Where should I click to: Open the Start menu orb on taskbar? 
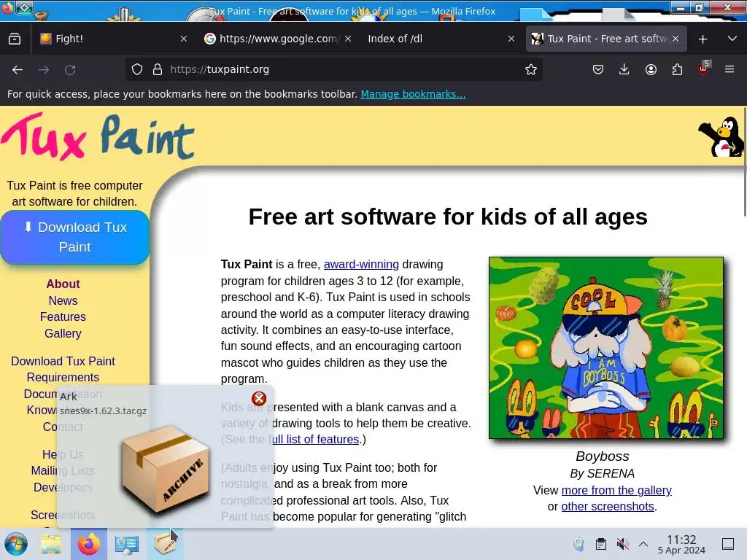[x=16, y=544]
